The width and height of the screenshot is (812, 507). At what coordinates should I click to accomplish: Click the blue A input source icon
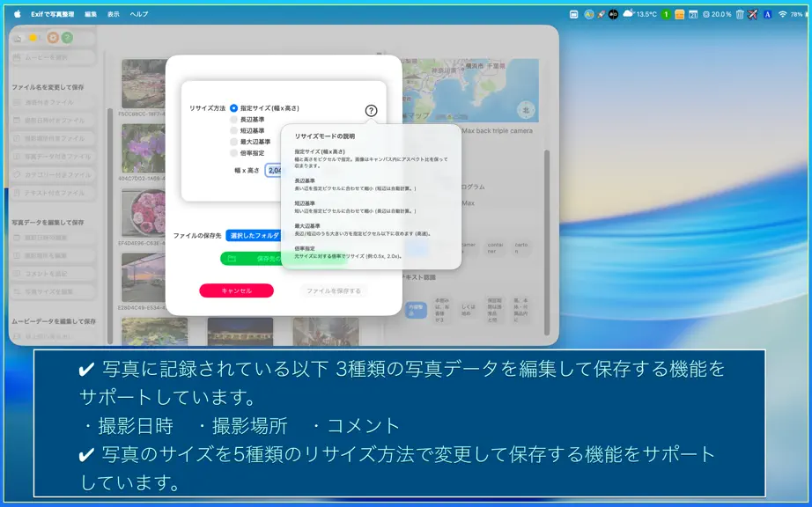click(x=767, y=14)
